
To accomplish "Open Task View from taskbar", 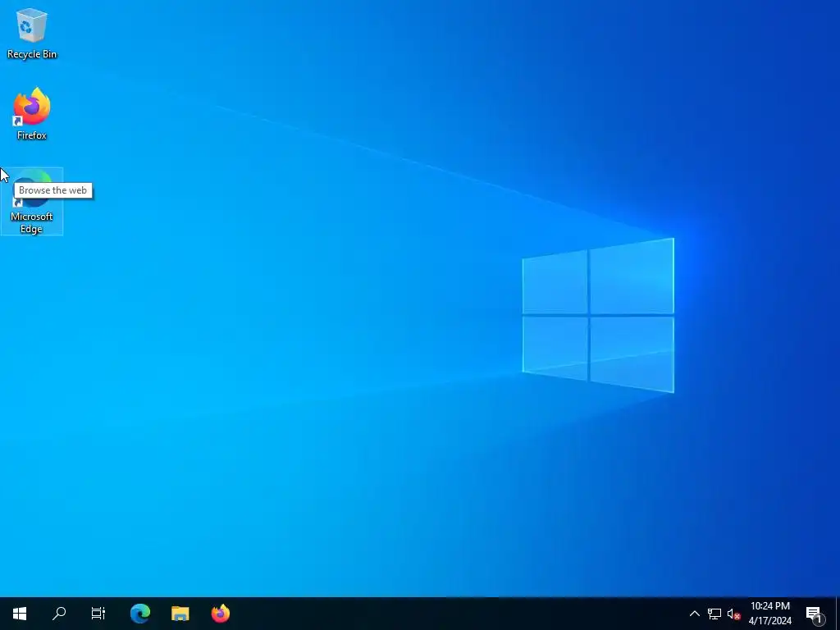I will click(98, 614).
